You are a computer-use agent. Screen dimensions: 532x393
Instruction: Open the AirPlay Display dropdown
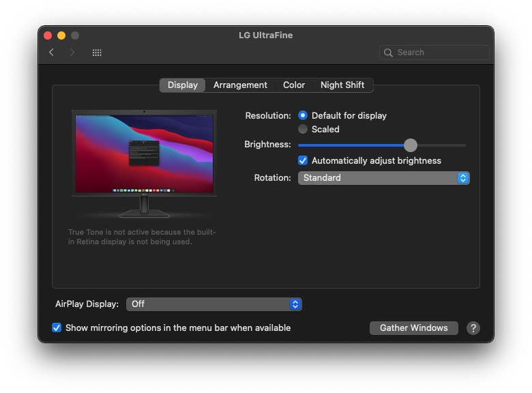(x=214, y=304)
